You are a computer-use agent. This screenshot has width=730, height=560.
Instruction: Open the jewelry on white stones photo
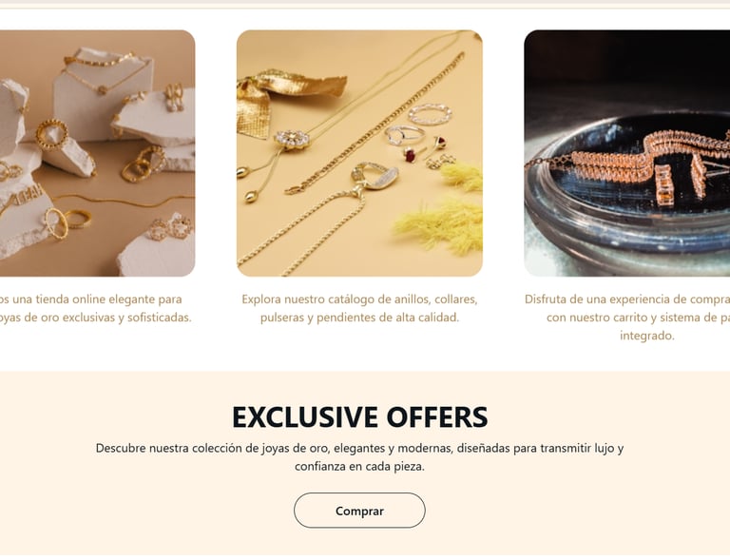tap(97, 153)
